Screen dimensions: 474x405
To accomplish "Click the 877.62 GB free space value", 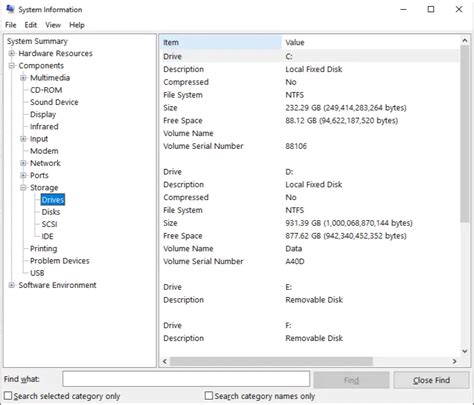I will pos(346,236).
